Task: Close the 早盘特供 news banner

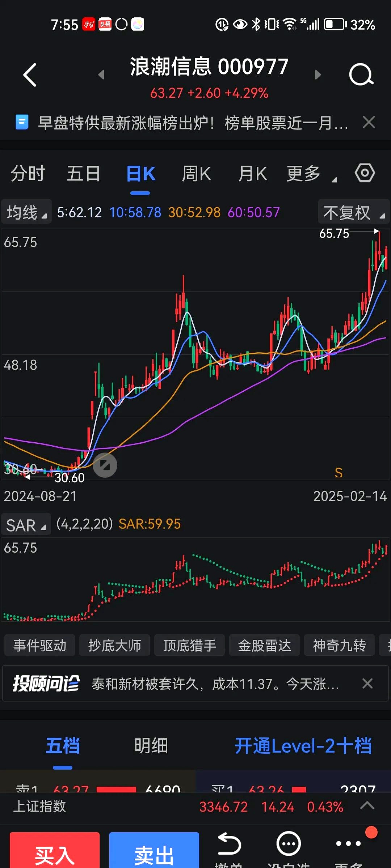Action: point(369,122)
